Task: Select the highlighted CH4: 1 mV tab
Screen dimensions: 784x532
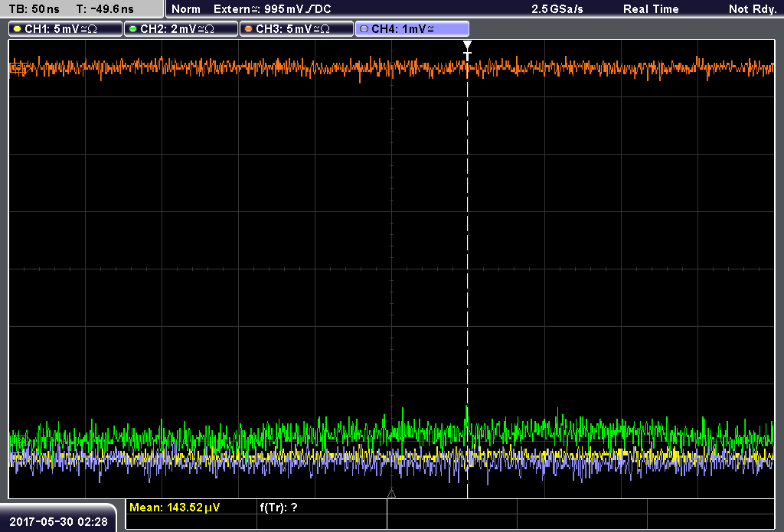Action: (x=412, y=29)
